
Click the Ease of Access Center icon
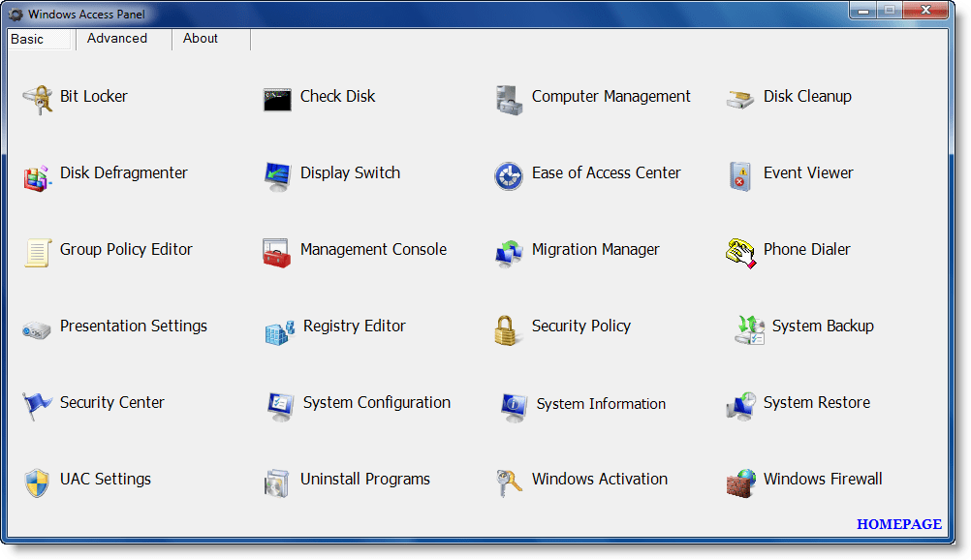click(x=509, y=175)
